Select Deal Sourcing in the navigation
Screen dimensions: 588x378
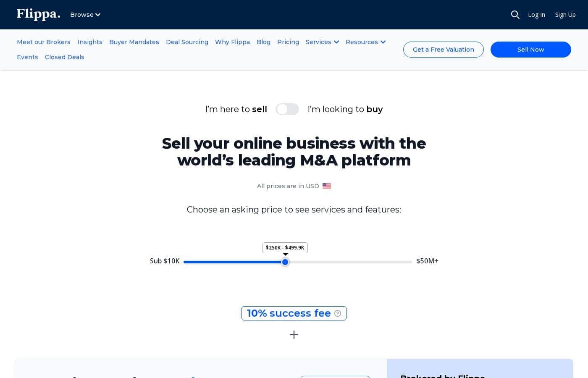187,42
